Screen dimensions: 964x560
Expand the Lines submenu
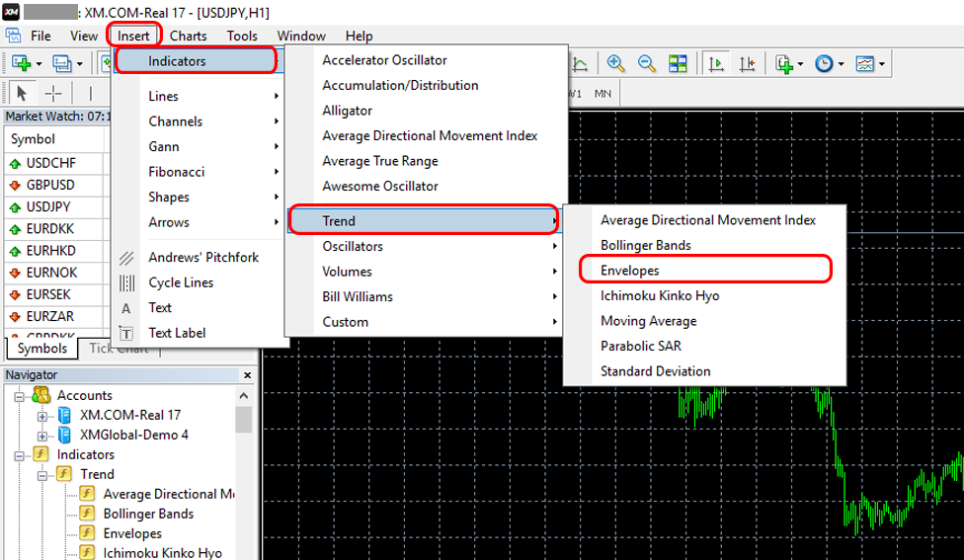pos(200,96)
